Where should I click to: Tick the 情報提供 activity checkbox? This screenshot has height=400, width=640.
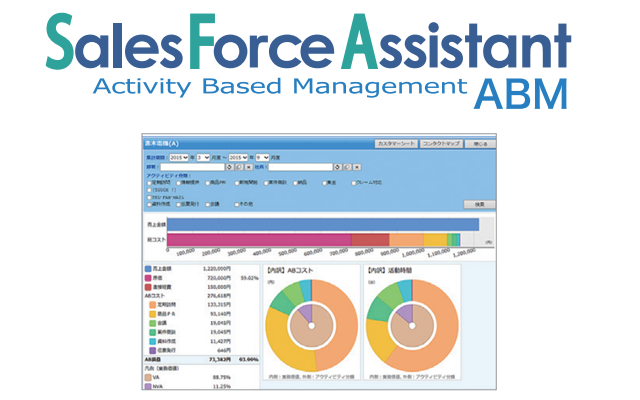tap(178, 183)
